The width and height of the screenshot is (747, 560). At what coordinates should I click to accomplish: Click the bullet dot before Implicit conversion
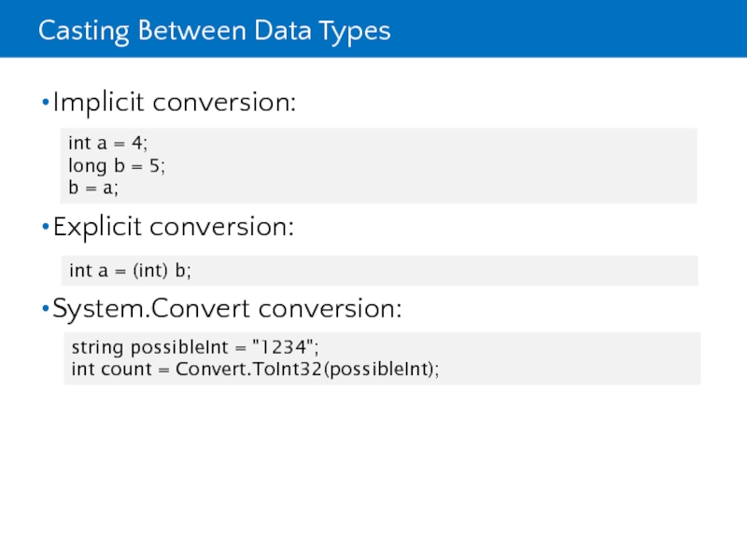click(45, 103)
